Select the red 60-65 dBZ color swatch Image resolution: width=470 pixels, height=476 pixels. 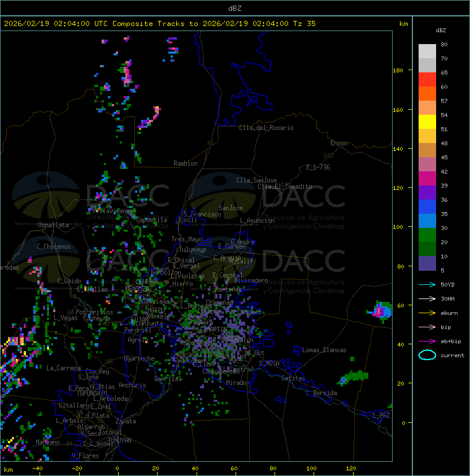coord(427,80)
